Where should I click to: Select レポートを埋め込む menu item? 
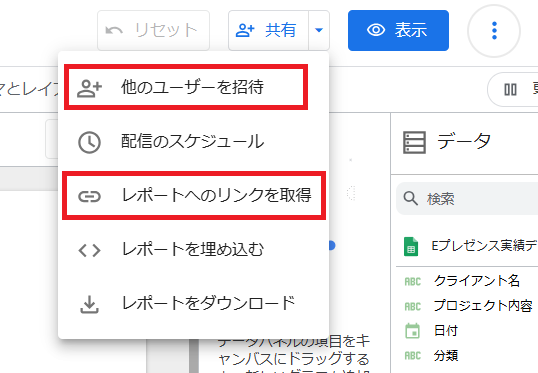(194, 249)
